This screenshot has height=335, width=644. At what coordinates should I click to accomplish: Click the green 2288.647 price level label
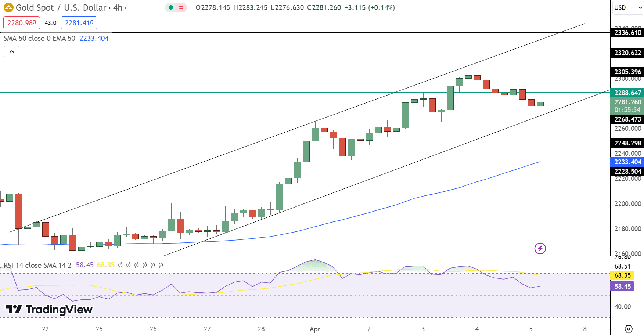coord(627,93)
